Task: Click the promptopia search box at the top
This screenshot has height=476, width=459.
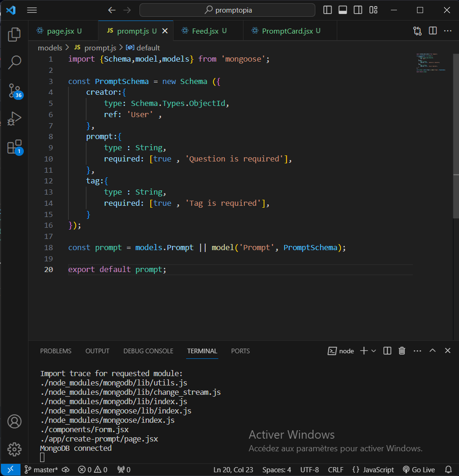Action: pos(227,10)
